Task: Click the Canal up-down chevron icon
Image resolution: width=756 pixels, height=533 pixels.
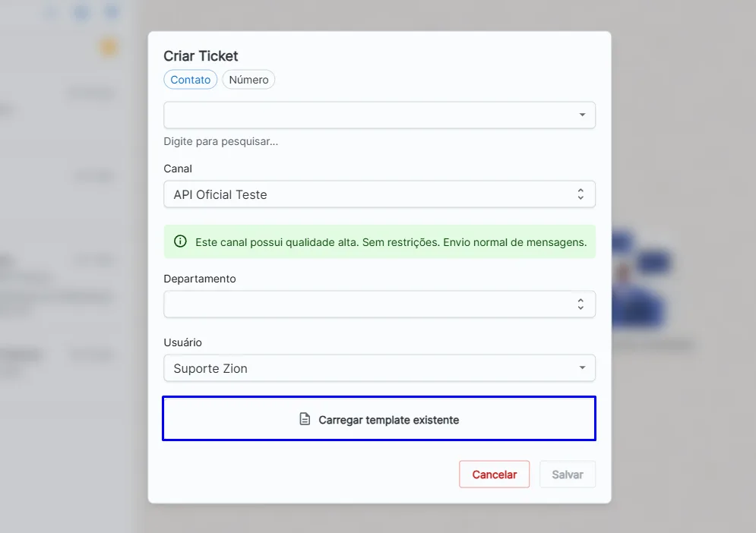Action: (580, 194)
